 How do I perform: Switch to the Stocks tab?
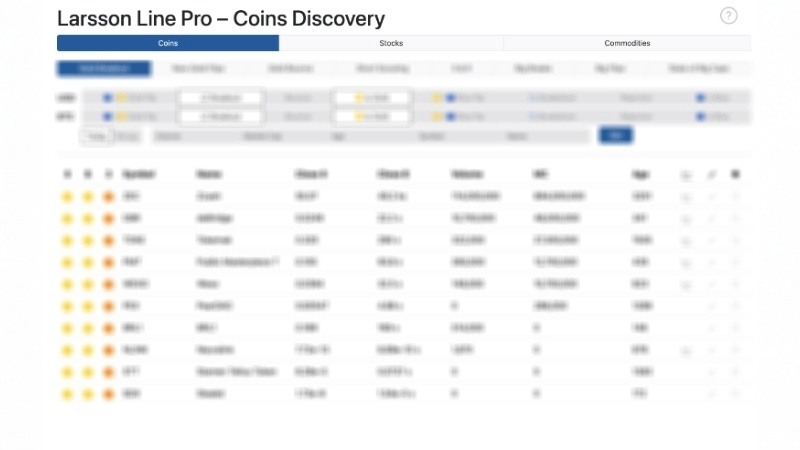tap(391, 43)
